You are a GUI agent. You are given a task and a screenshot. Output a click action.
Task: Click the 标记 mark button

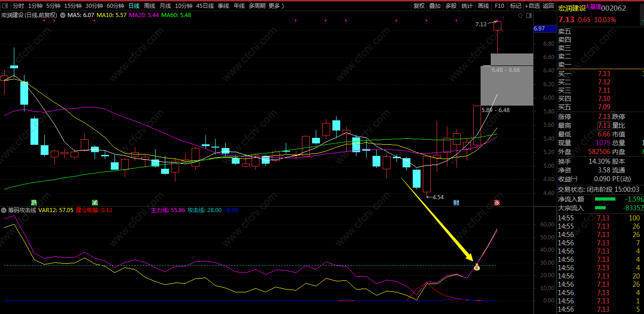click(x=515, y=6)
